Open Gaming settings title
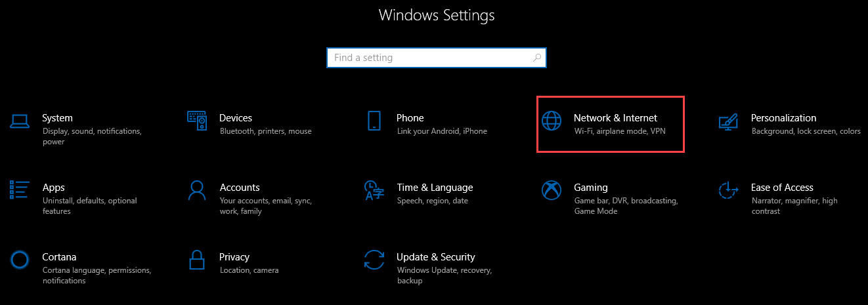 tap(590, 188)
